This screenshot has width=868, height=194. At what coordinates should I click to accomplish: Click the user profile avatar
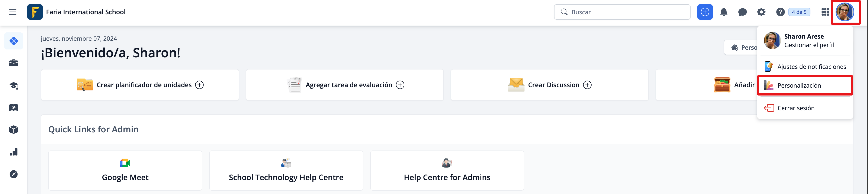click(845, 12)
